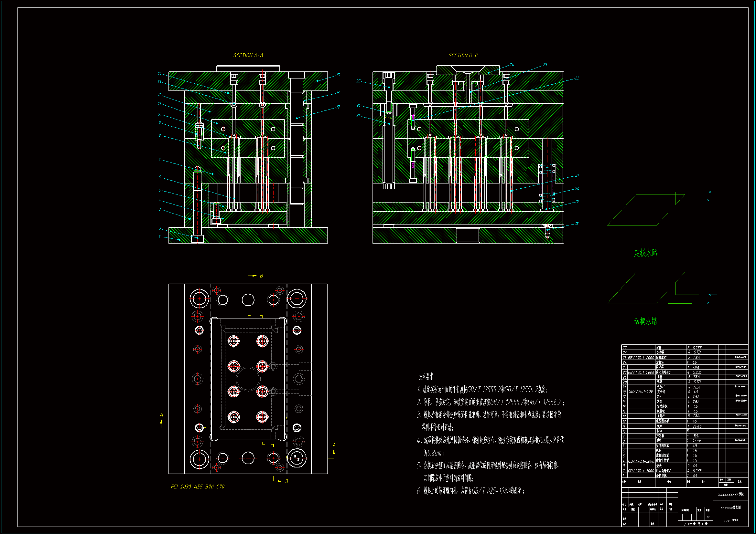Select part balloon number 15 in Section A-A
Screen dimensions: 756x534
338,75
